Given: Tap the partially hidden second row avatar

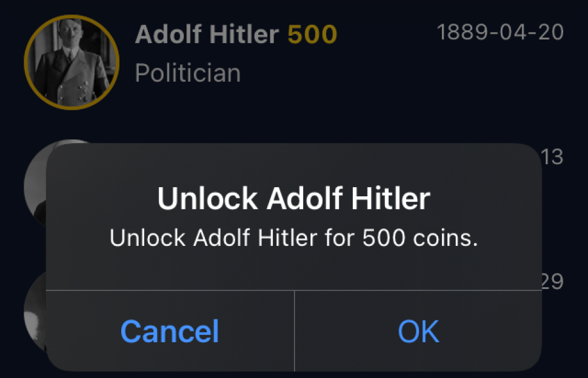Looking at the screenshot, I should point(35,184).
